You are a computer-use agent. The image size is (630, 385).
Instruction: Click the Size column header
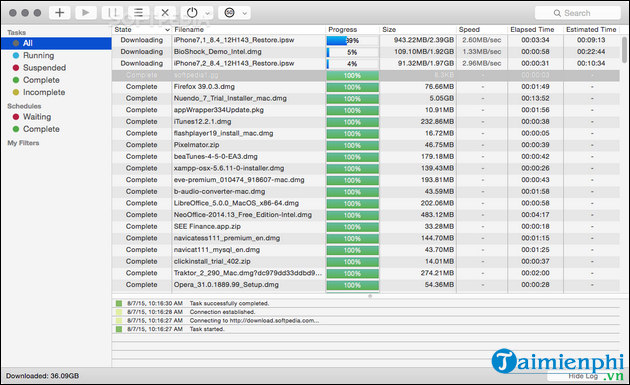pyautogui.click(x=418, y=29)
